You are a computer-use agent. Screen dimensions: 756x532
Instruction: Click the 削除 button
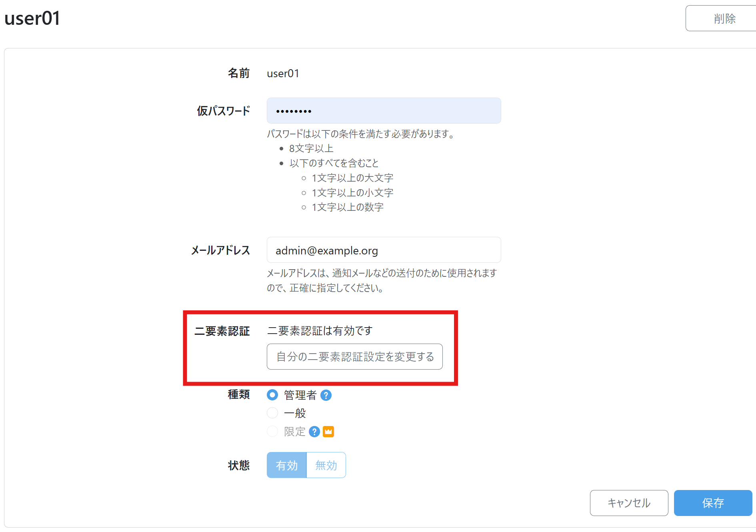pyautogui.click(x=724, y=18)
